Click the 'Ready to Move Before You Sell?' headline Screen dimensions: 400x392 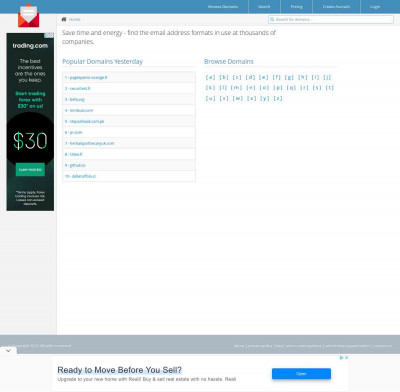click(119, 370)
